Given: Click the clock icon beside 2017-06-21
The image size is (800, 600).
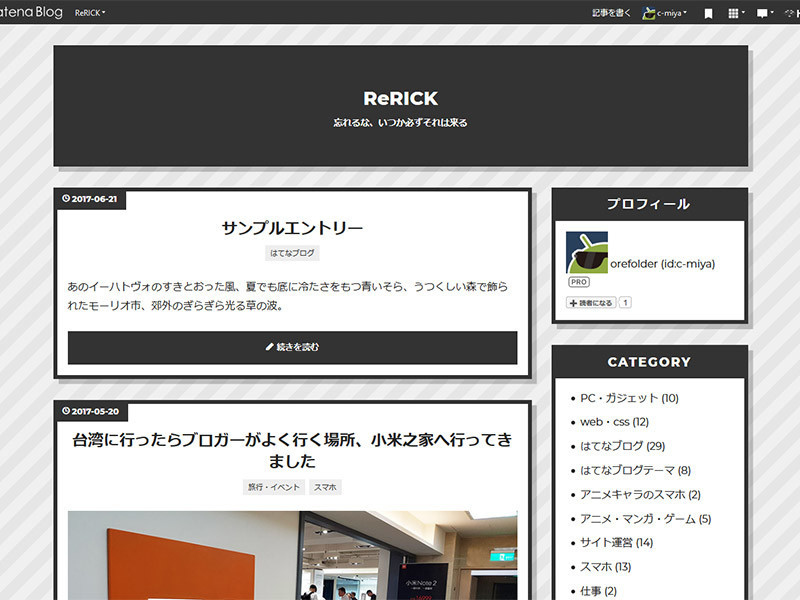Looking at the screenshot, I should tap(66, 198).
